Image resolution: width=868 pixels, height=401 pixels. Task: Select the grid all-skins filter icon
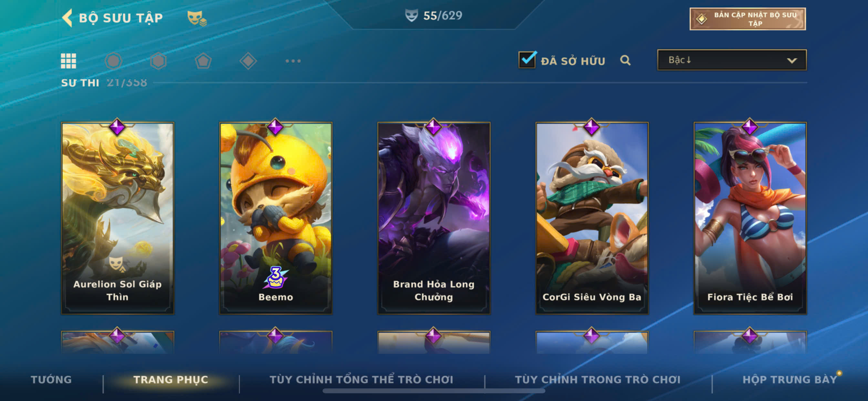coord(68,61)
